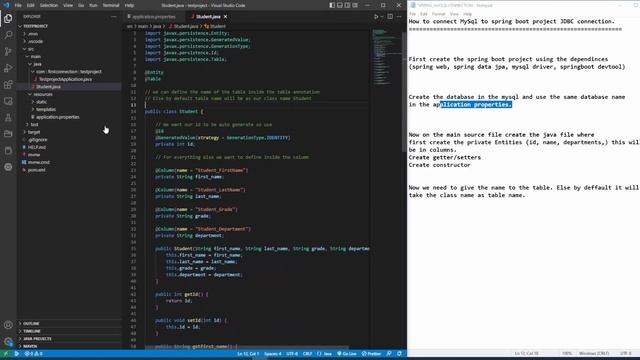640x360 pixels.
Task: Split the editor to the right
Action: (390, 17)
